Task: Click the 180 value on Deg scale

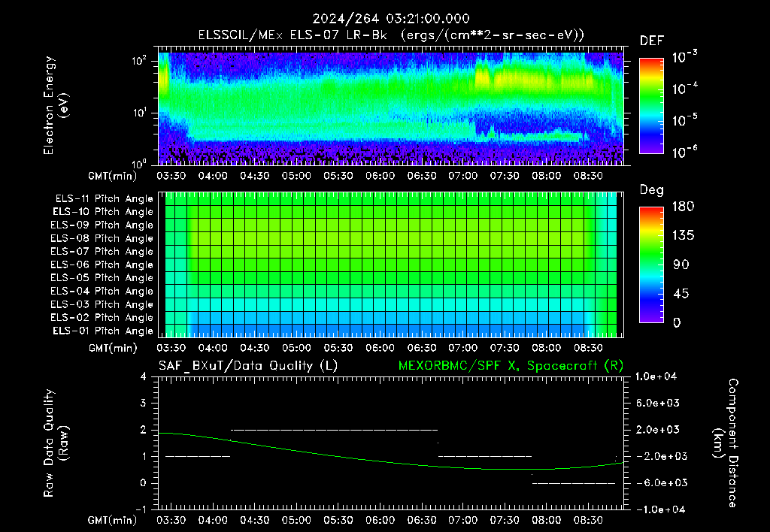Action: coord(683,206)
